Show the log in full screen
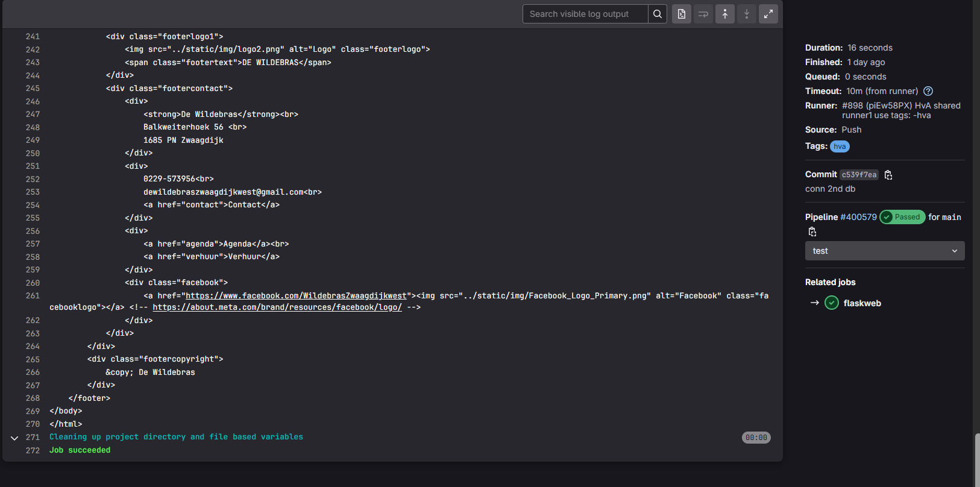This screenshot has width=980, height=487. tap(768, 14)
